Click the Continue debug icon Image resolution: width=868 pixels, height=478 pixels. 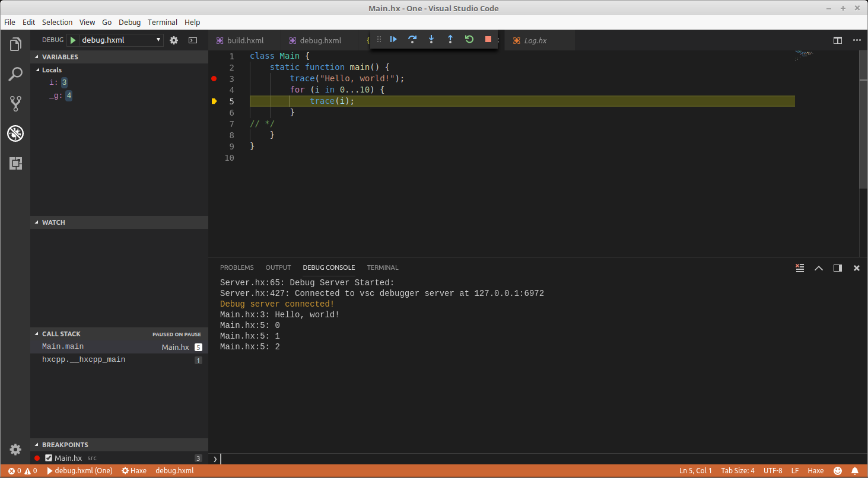pyautogui.click(x=393, y=39)
